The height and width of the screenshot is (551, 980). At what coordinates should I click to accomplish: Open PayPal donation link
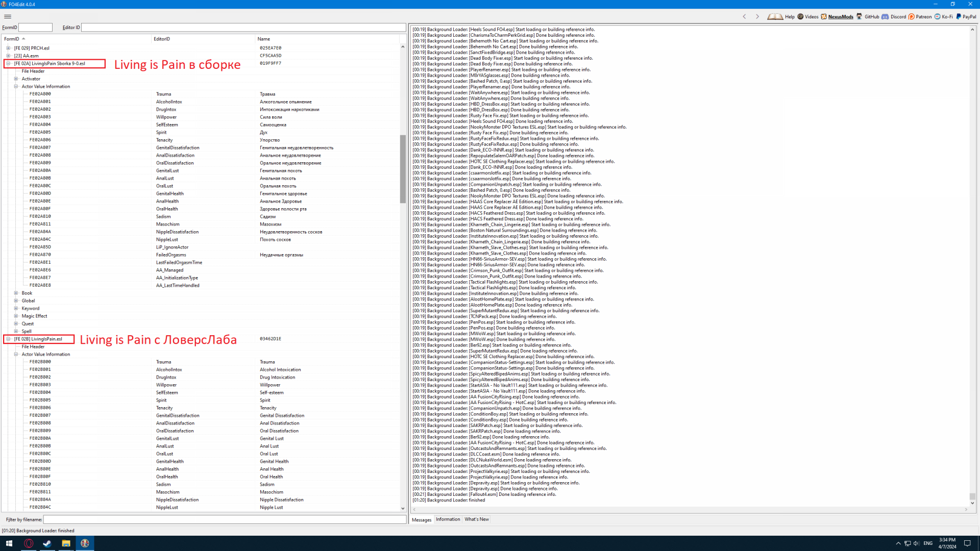[966, 16]
